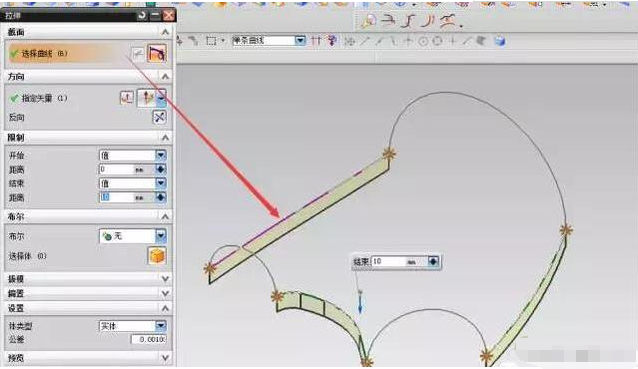Viewport: 638px width, 369px height.
Task: Open the small arrow beside rectangle selection icon
Action: 223,41
